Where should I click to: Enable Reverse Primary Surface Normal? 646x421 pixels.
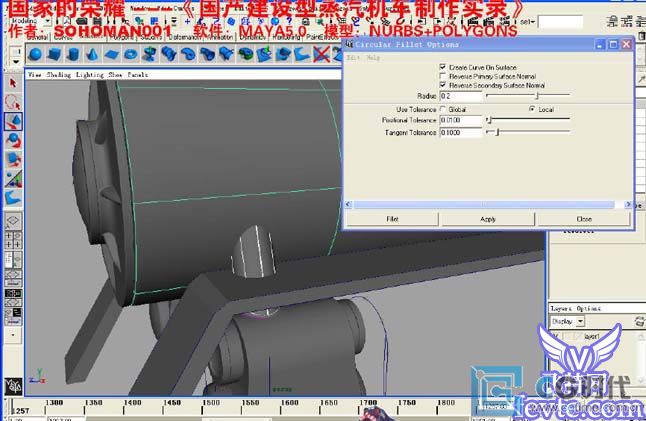coord(443,76)
